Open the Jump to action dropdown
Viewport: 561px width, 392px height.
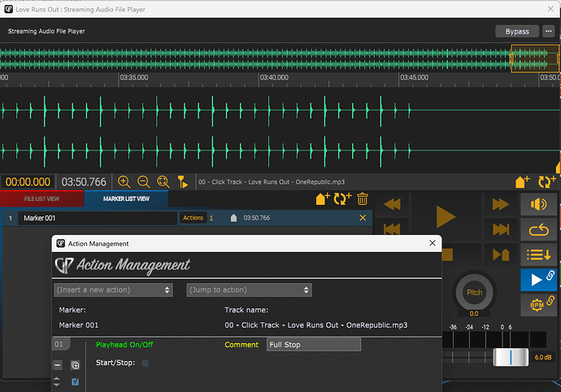pos(249,290)
